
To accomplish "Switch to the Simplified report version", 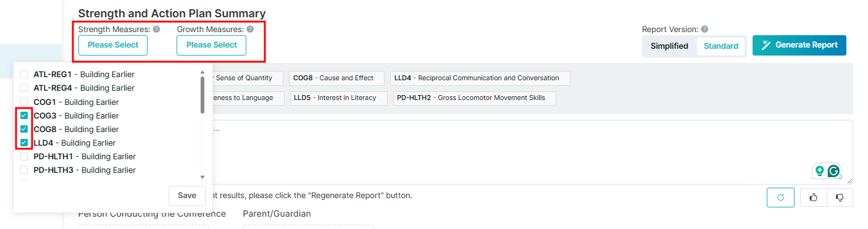I will [669, 46].
